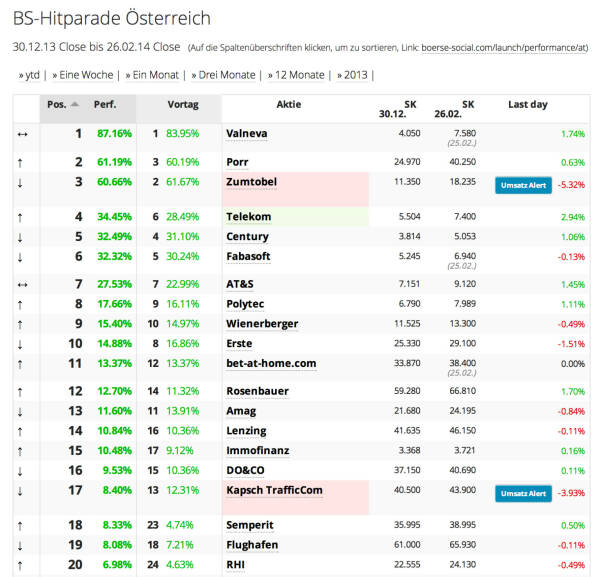The width and height of the screenshot is (600, 577).
Task: Click the Umsatz Alert button for Kapsch TrafficCom
Action: tap(523, 493)
